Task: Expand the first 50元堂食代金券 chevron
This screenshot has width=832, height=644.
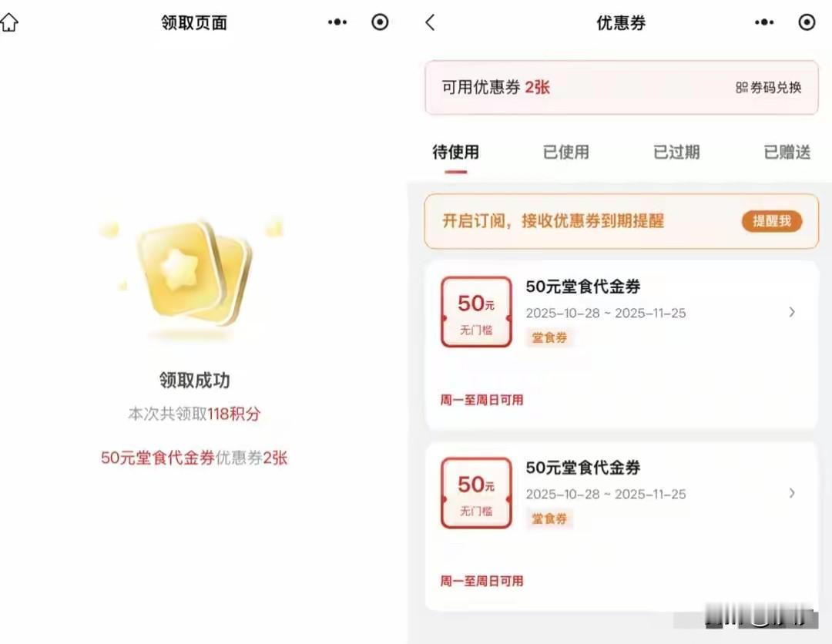Action: coord(792,312)
